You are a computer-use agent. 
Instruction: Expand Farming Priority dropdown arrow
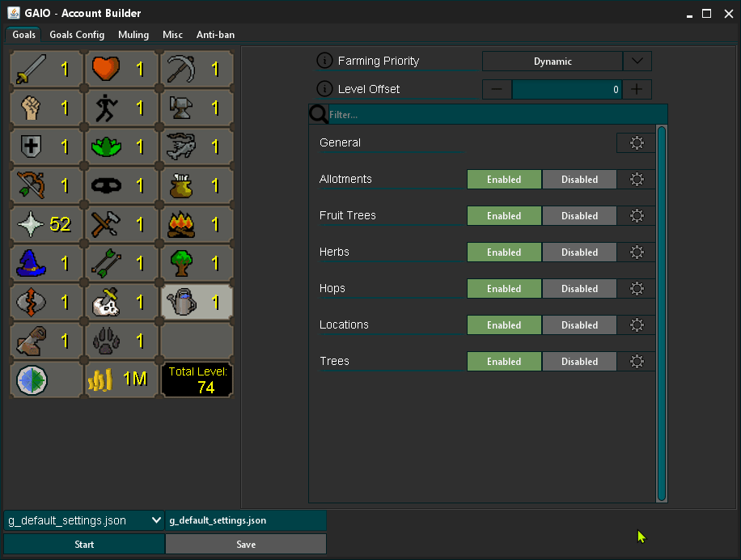[x=637, y=61]
